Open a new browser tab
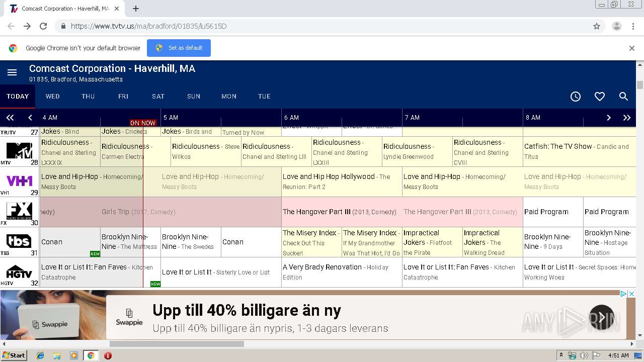 136,9
